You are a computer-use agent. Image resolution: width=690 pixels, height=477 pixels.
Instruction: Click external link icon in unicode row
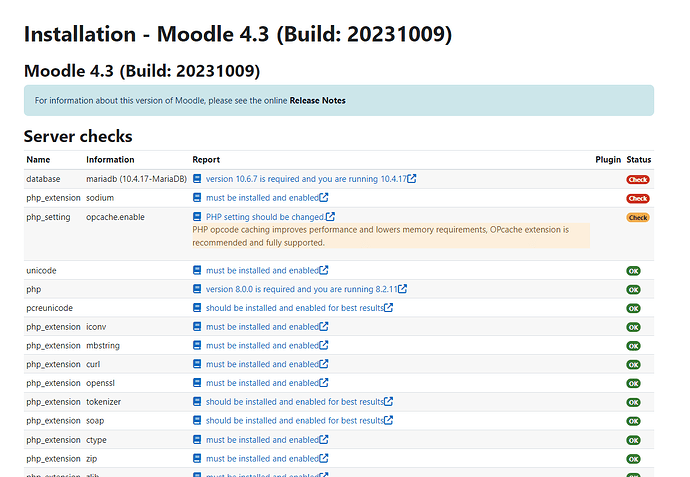coord(323,270)
